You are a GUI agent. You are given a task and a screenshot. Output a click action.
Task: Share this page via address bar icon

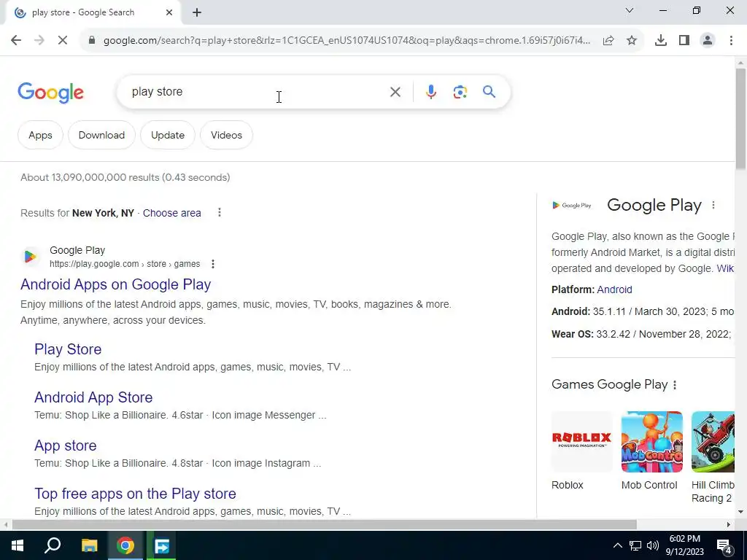tap(608, 41)
